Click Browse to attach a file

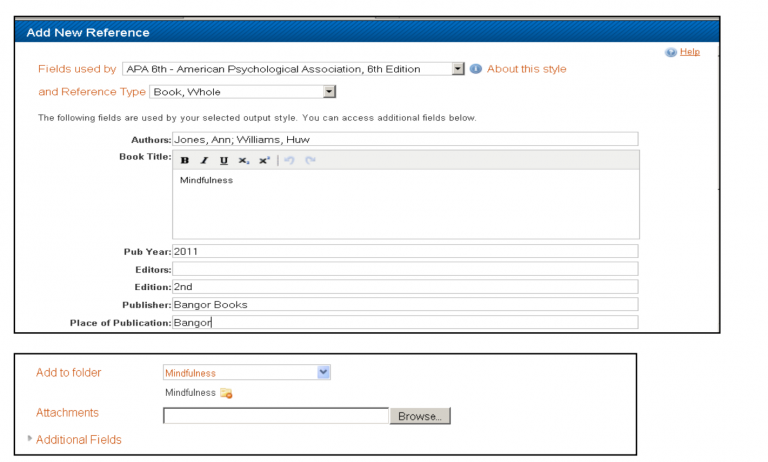click(420, 416)
